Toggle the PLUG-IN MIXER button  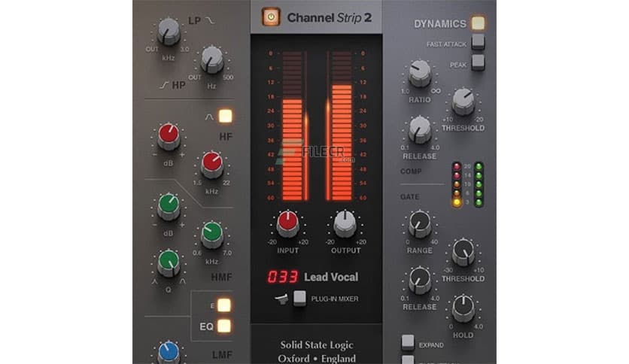coord(299,299)
